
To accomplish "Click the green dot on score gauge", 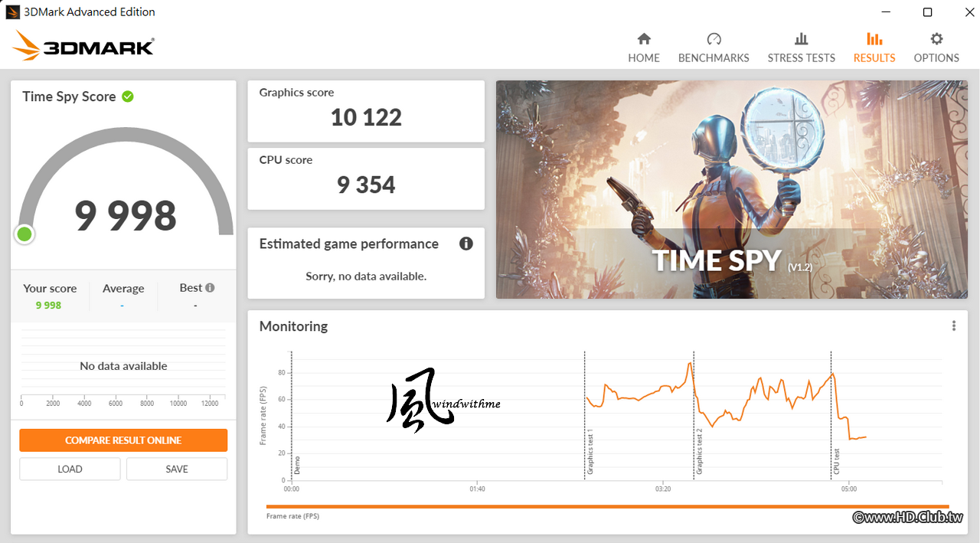I will 24,234.
